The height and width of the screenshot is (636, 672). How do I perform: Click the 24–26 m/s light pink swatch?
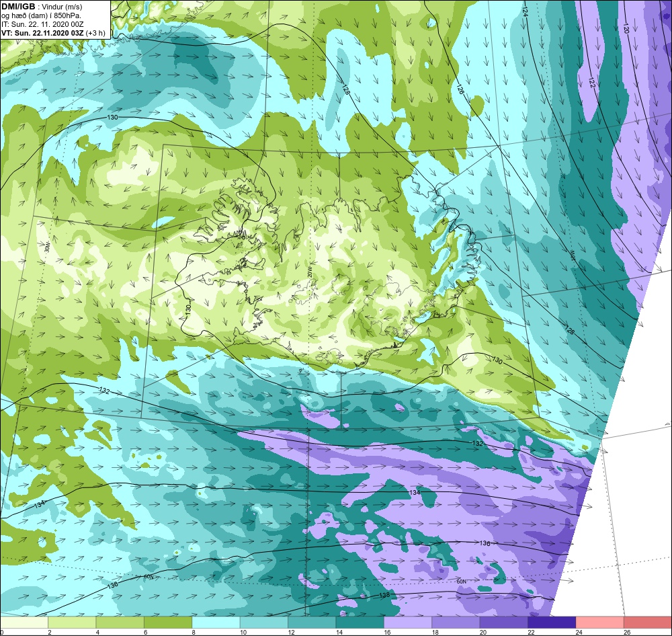click(x=600, y=622)
